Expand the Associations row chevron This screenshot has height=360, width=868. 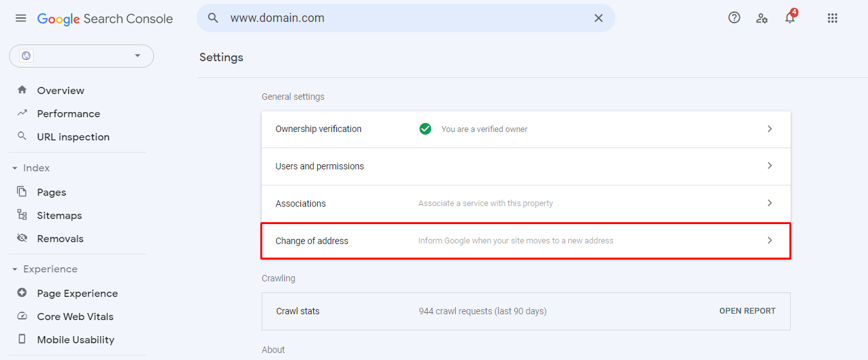[x=769, y=204]
